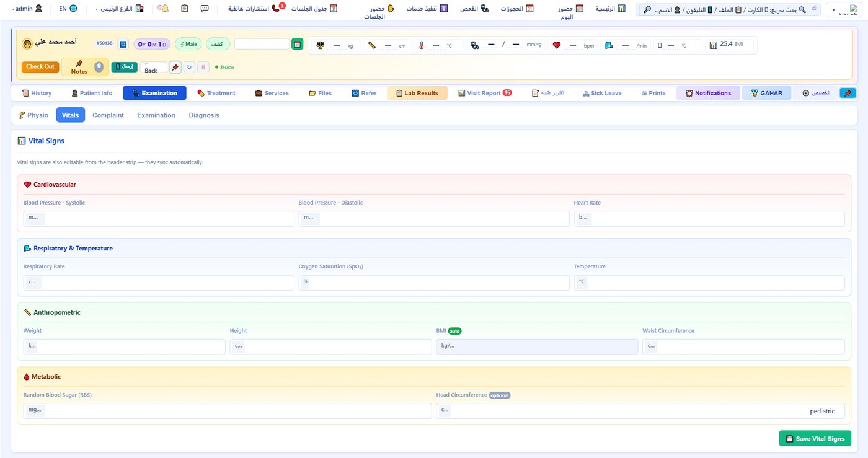
Task: Click the Save Vital Signs button
Action: click(815, 438)
